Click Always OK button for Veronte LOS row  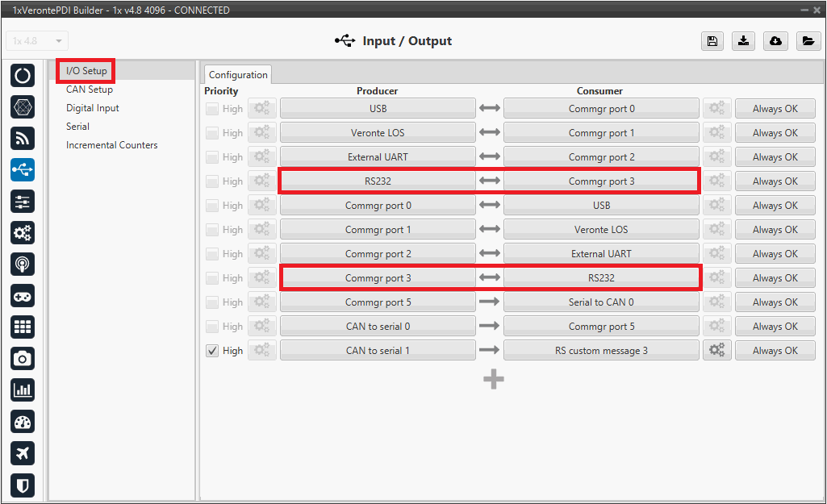coord(775,133)
